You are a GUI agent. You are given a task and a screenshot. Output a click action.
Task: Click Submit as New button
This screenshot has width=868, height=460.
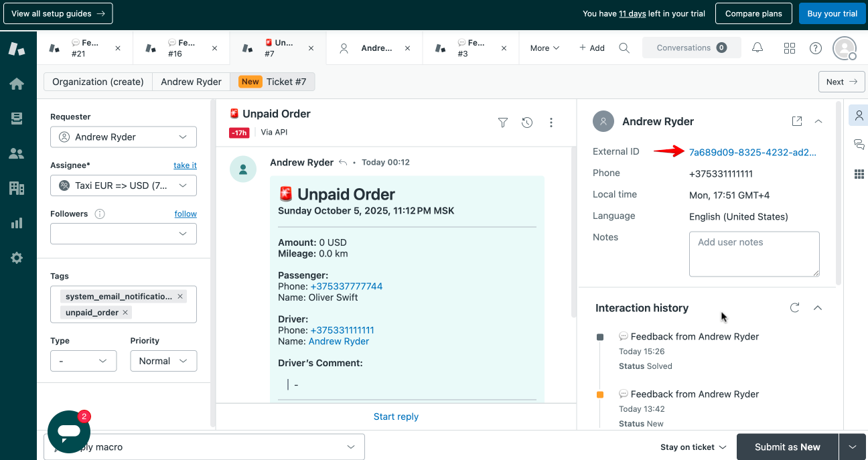click(x=788, y=447)
